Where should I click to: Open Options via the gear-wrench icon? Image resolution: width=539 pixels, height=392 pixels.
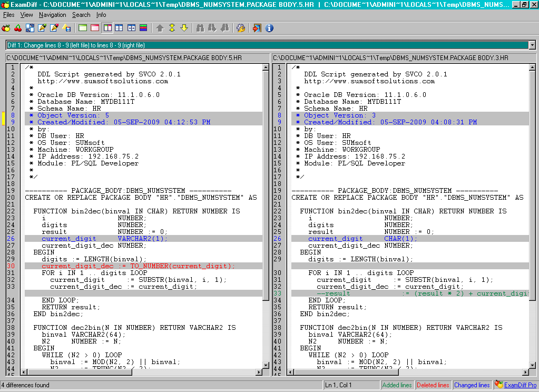point(241,28)
